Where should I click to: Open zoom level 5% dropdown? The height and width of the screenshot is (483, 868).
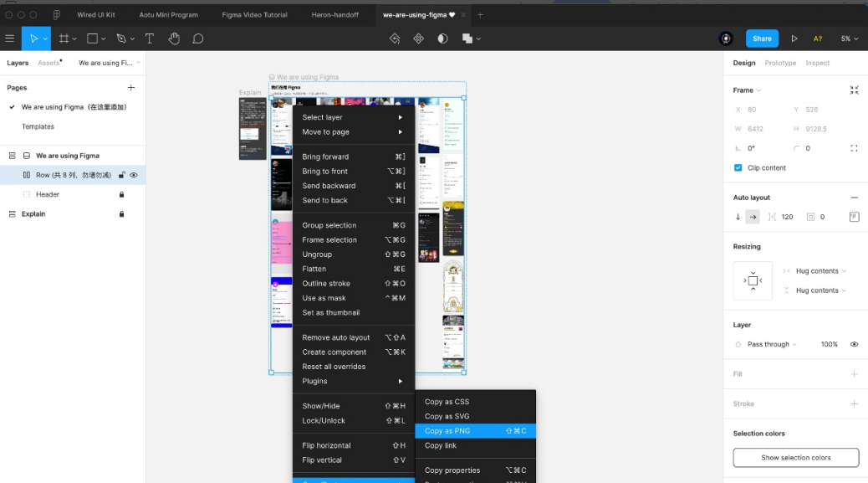tap(849, 39)
